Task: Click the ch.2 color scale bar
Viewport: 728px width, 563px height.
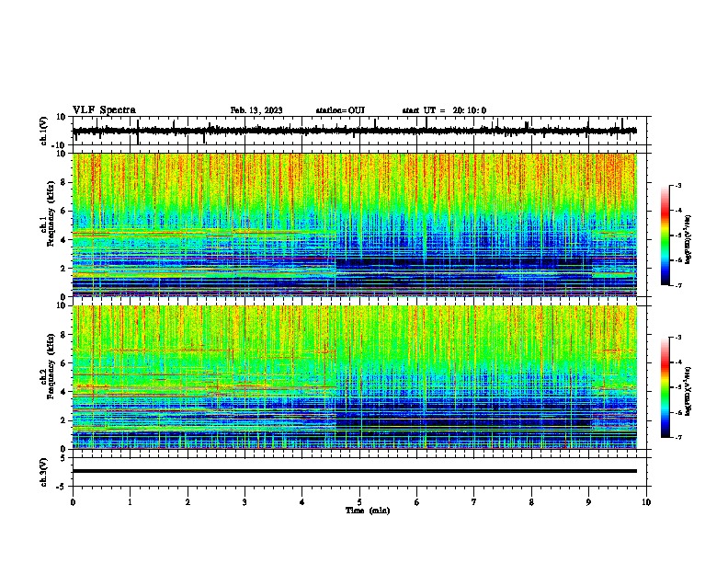Action: click(x=665, y=387)
